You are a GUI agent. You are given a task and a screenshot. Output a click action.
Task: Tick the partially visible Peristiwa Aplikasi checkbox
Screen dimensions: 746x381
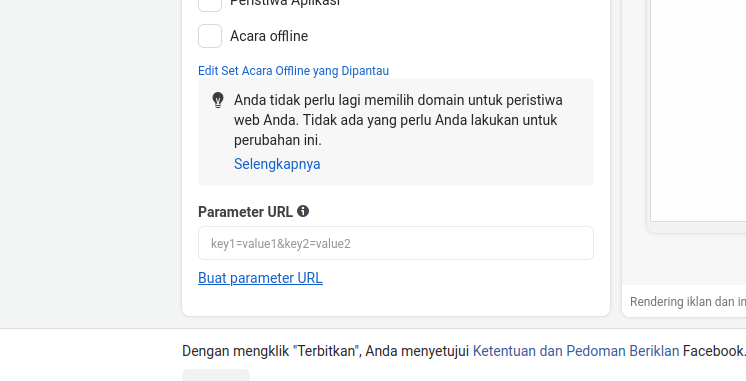[x=210, y=5]
